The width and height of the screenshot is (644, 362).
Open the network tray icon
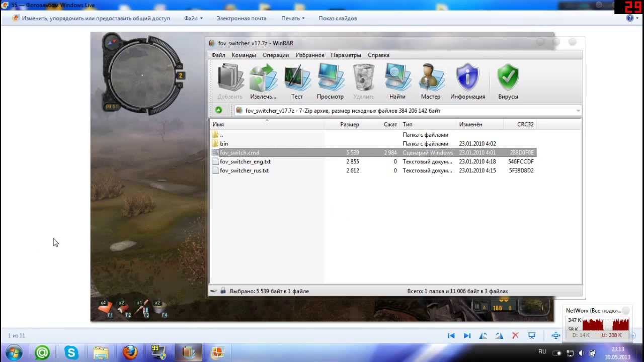pyautogui.click(x=571, y=353)
